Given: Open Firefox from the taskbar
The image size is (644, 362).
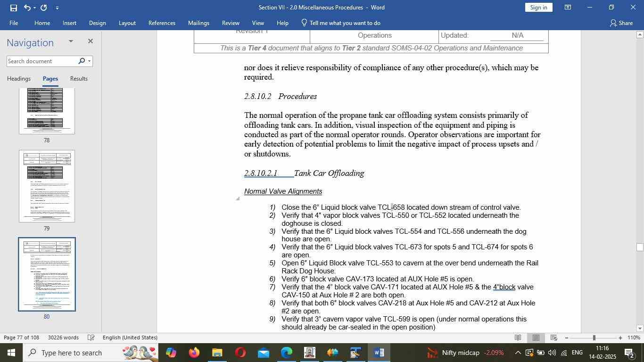Looking at the screenshot, I should pos(194,353).
